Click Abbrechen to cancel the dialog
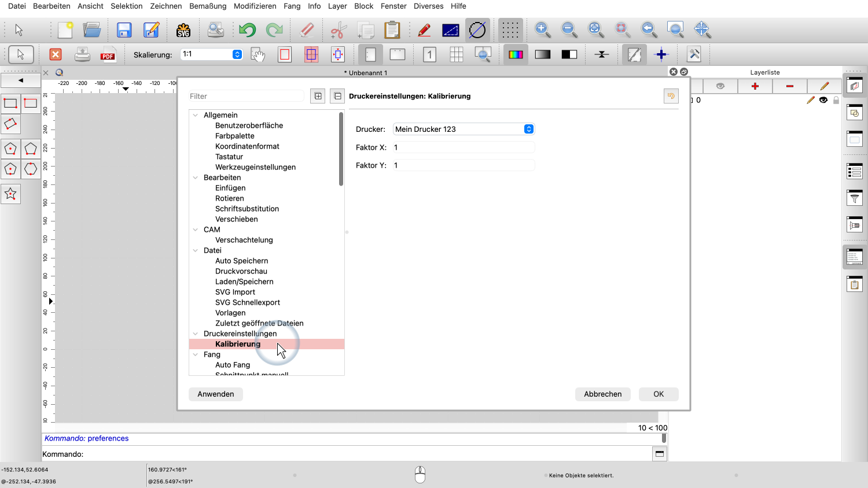Screen dimensions: 868x488 coord(602,394)
